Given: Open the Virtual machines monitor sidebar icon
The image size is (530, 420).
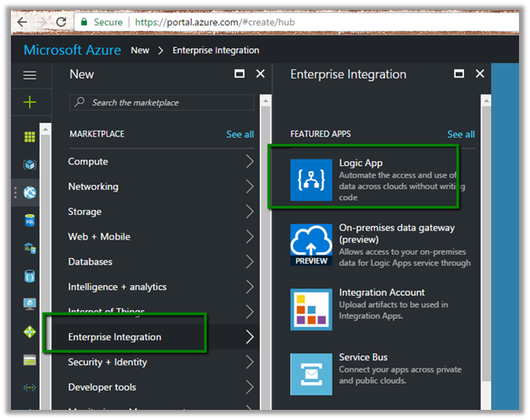Looking at the screenshot, I should (30, 304).
